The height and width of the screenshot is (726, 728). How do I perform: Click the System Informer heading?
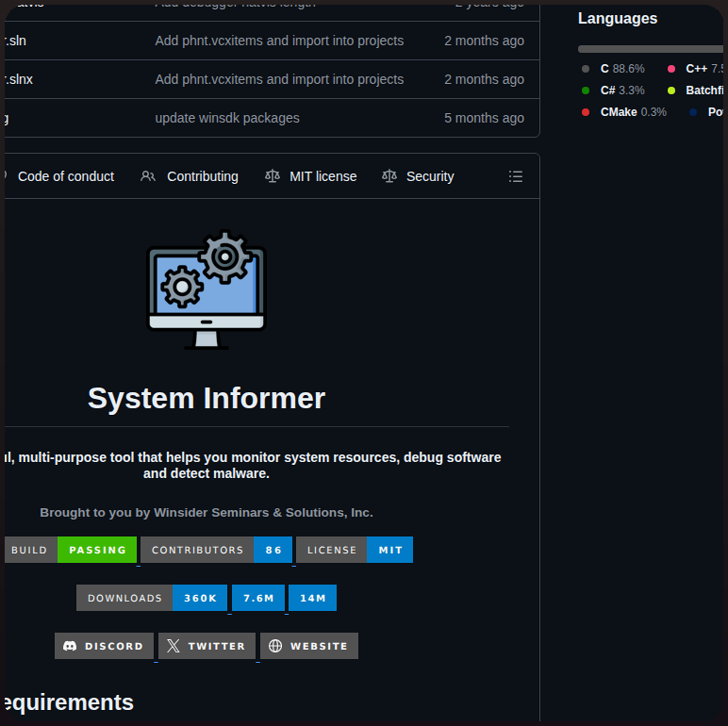(x=207, y=398)
